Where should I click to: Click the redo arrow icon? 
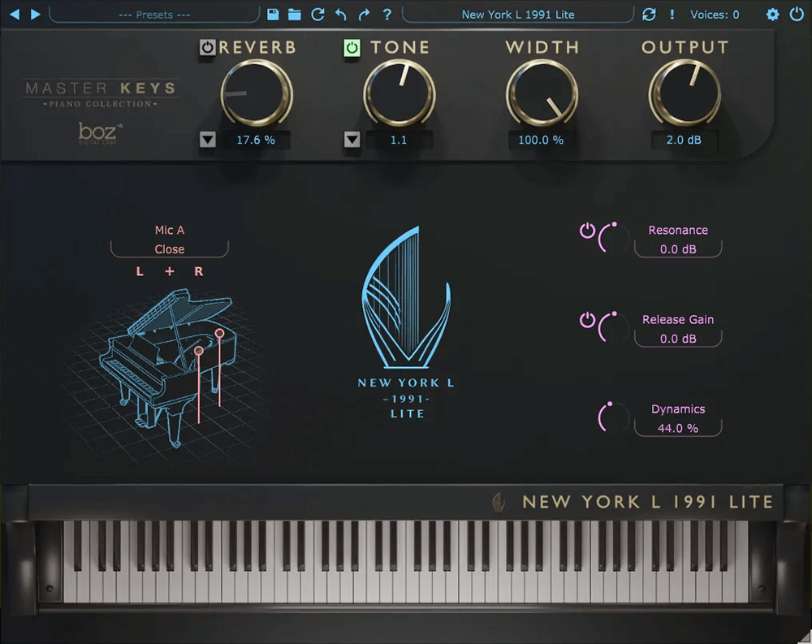(x=364, y=15)
